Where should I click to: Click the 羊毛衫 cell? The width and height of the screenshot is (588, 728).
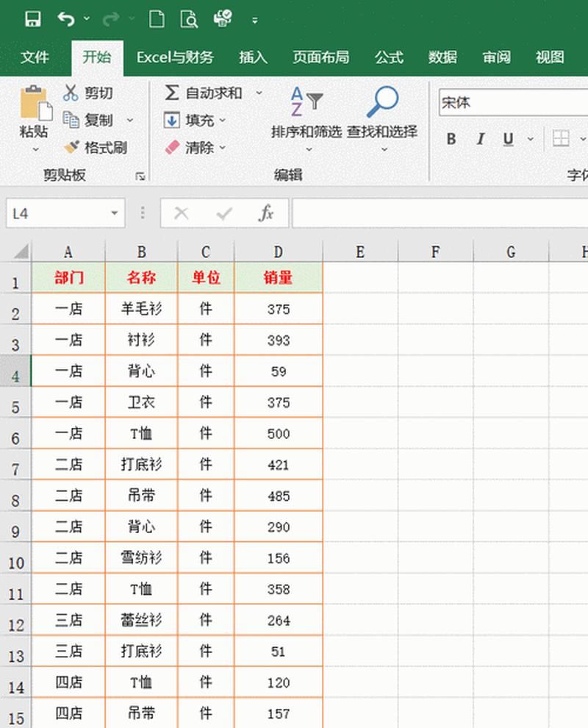coord(142,309)
